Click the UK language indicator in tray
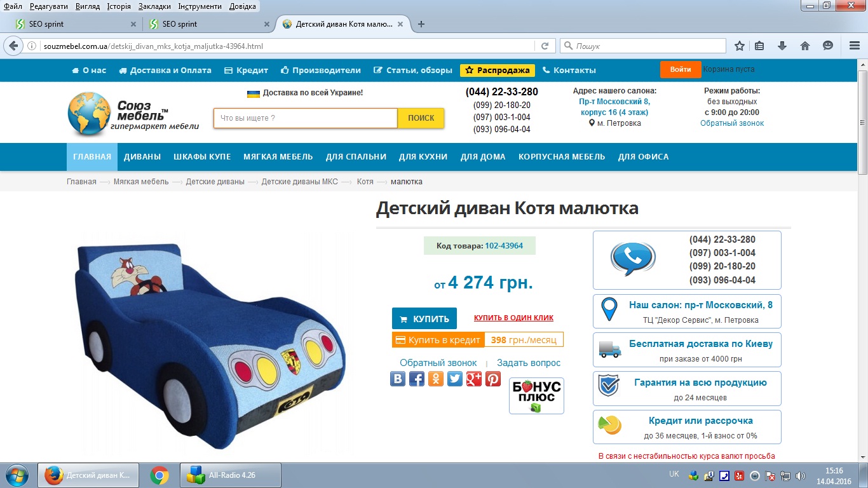The width and height of the screenshot is (868, 488). click(x=674, y=474)
